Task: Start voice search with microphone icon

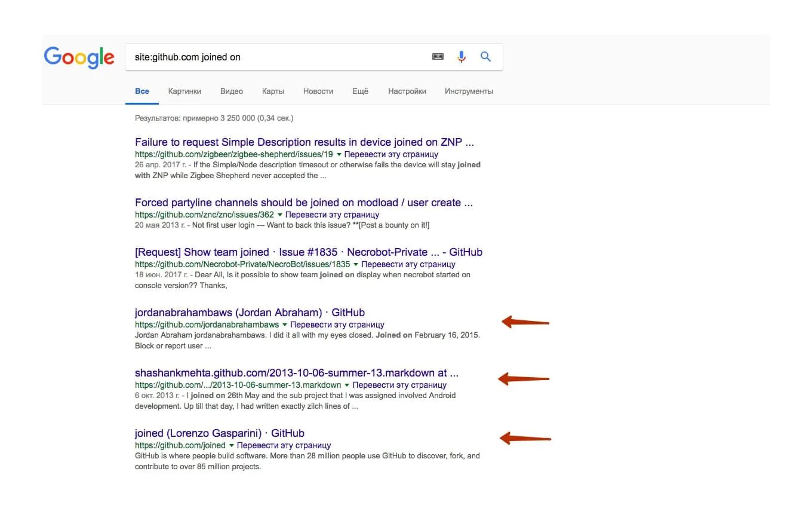Action: point(462,57)
